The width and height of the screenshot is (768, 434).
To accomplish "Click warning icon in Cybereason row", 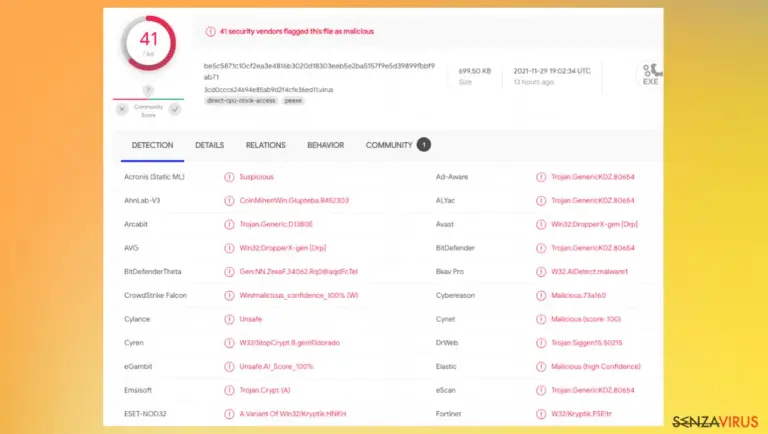I will point(541,295).
